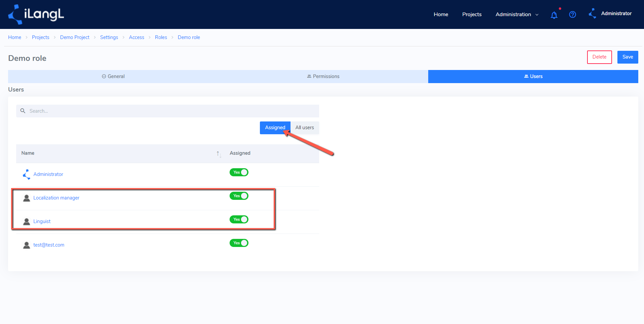The height and width of the screenshot is (324, 644).
Task: Go to Settings breadcrumb
Action: [x=109, y=37]
